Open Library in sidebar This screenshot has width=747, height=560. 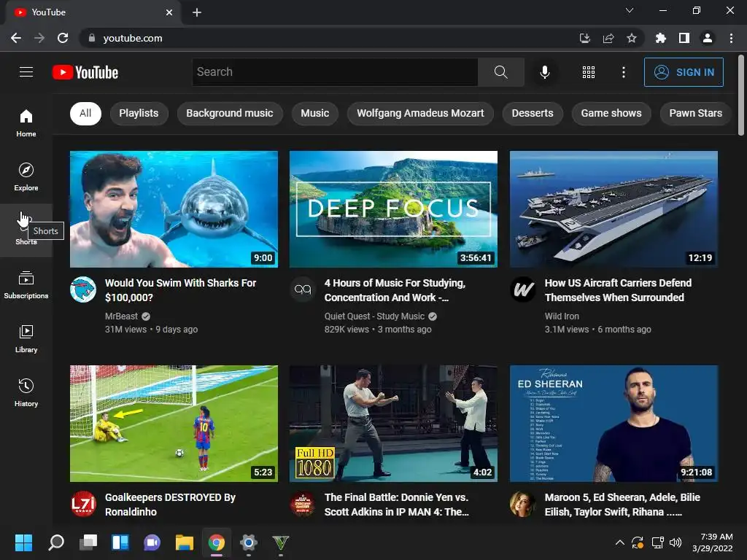click(x=26, y=338)
